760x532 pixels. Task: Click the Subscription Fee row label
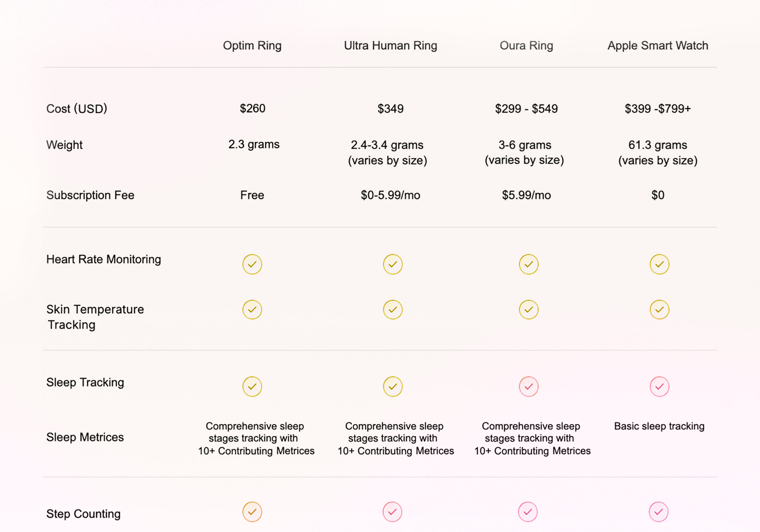[90, 195]
